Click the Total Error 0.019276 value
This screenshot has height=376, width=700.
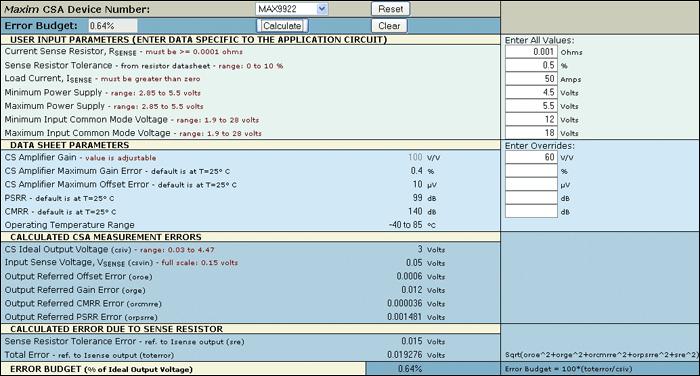click(x=404, y=355)
